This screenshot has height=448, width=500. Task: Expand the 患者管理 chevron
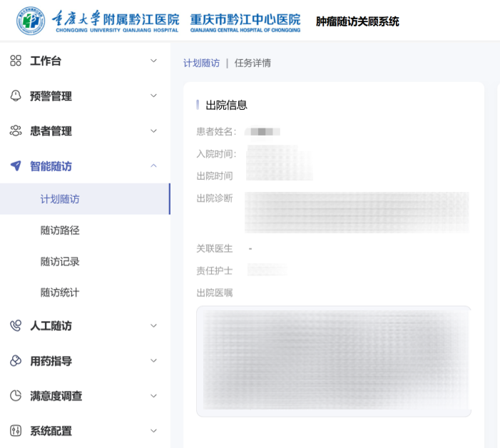pyautogui.click(x=153, y=131)
